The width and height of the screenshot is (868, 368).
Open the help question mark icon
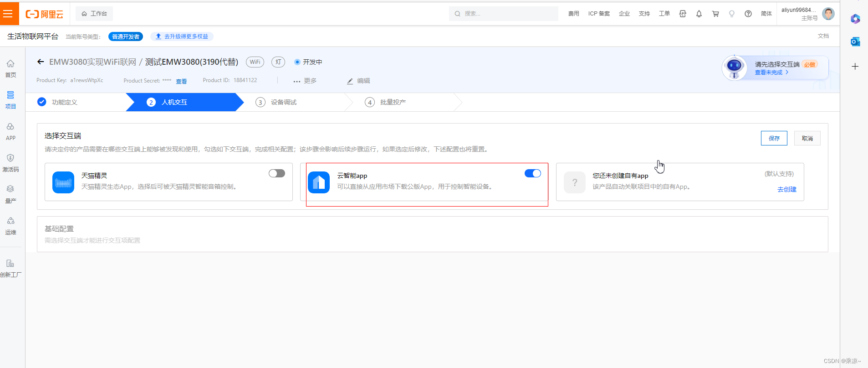pyautogui.click(x=748, y=14)
